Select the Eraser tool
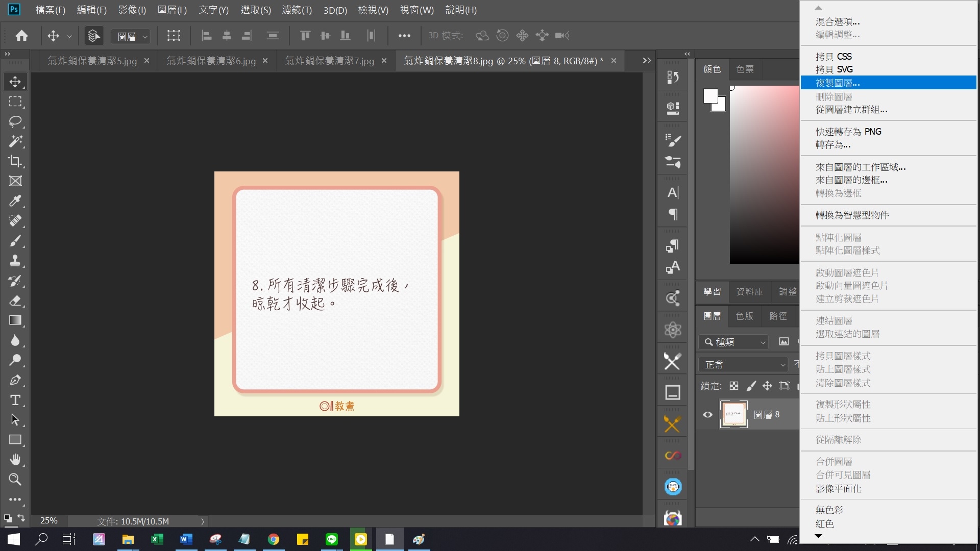Image resolution: width=980 pixels, height=551 pixels. point(15,300)
